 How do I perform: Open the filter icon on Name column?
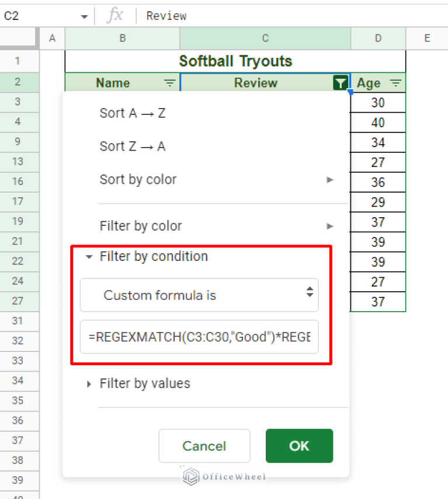[x=170, y=83]
